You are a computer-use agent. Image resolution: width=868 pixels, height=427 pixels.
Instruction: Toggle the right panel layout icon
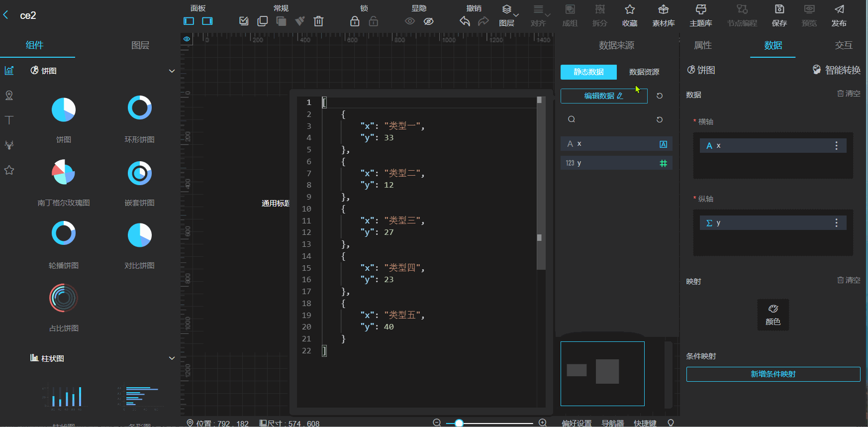(207, 21)
